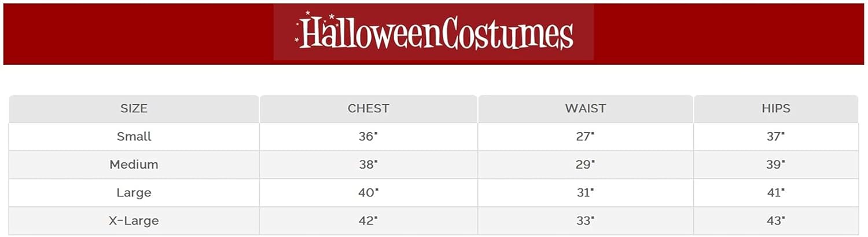Screen dimensions: 868x237
Task: Select the Small size row label
Action: click(x=134, y=137)
